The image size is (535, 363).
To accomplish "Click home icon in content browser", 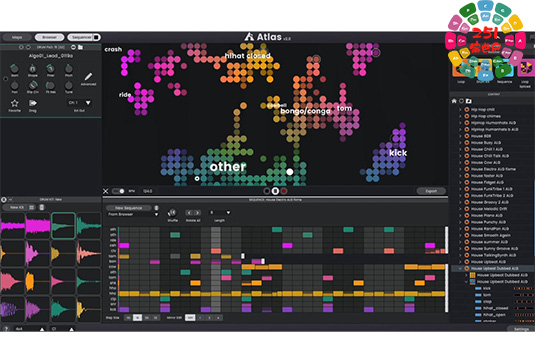I will 454,101.
